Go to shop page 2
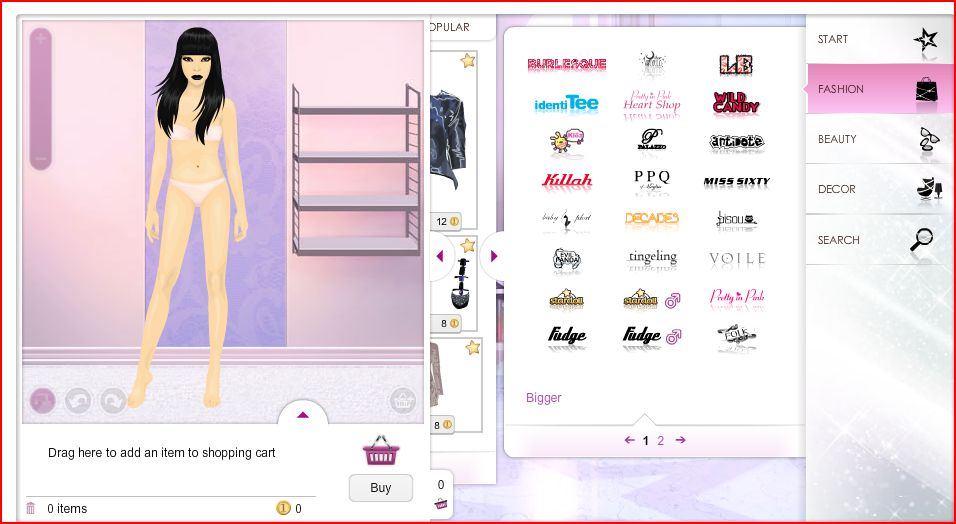This screenshot has width=956, height=524. click(660, 440)
